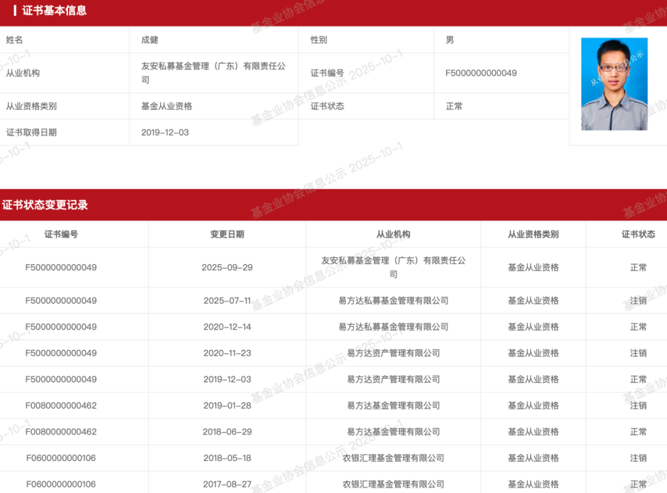This screenshot has height=493, width=667.
Task: Click the certificate holder's photo
Action: [614, 84]
